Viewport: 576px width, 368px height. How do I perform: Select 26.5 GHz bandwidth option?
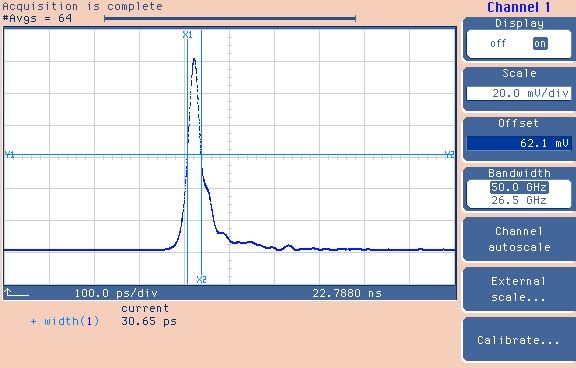[519, 200]
